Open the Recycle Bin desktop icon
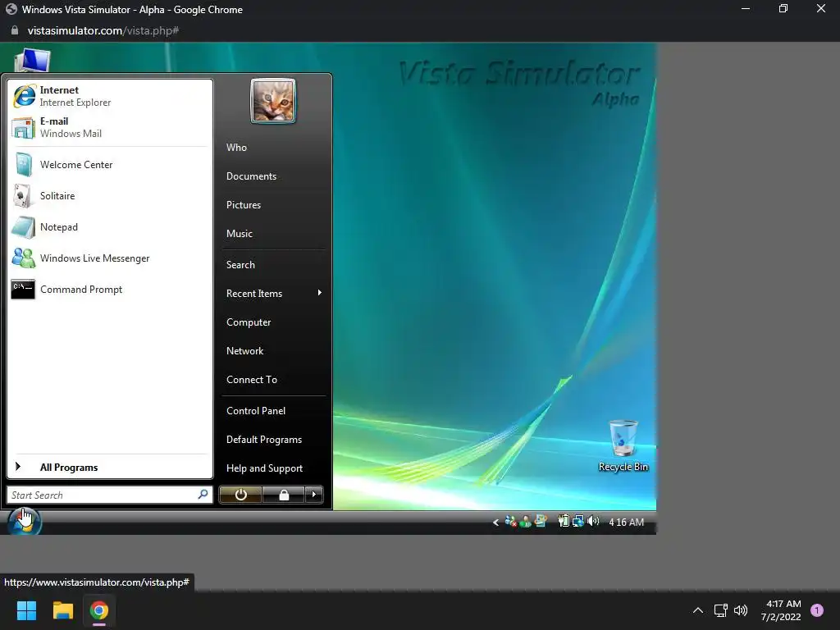This screenshot has width=840, height=630. click(x=623, y=445)
